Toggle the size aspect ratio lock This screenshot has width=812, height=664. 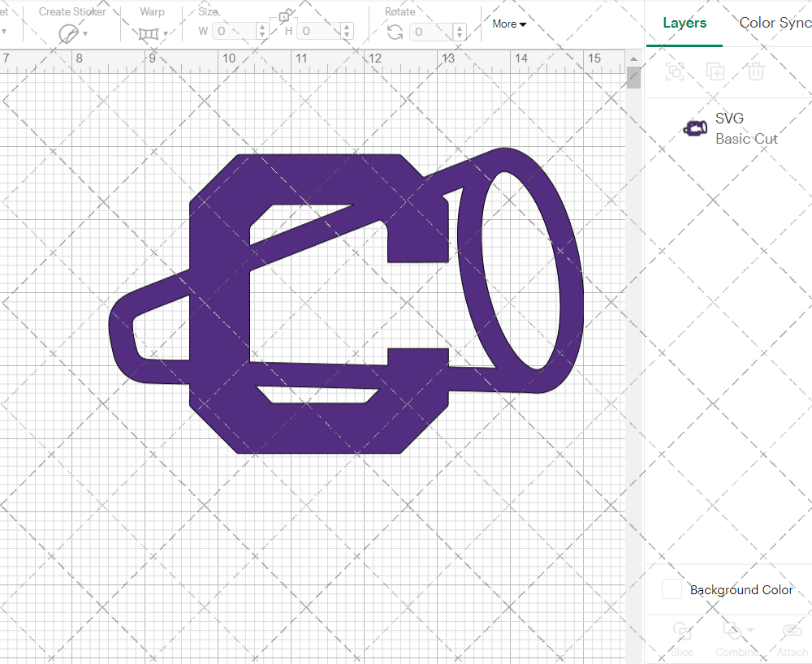pos(285,15)
